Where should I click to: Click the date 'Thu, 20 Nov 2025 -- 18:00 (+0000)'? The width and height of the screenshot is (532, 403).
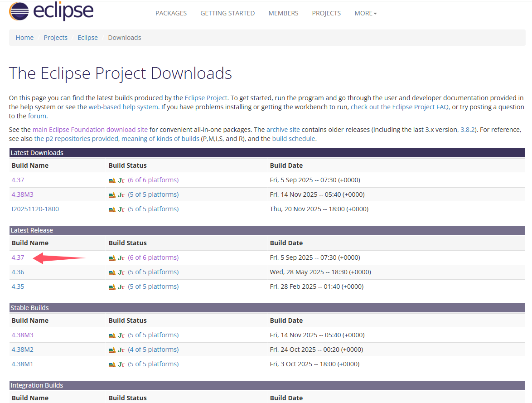click(x=319, y=209)
